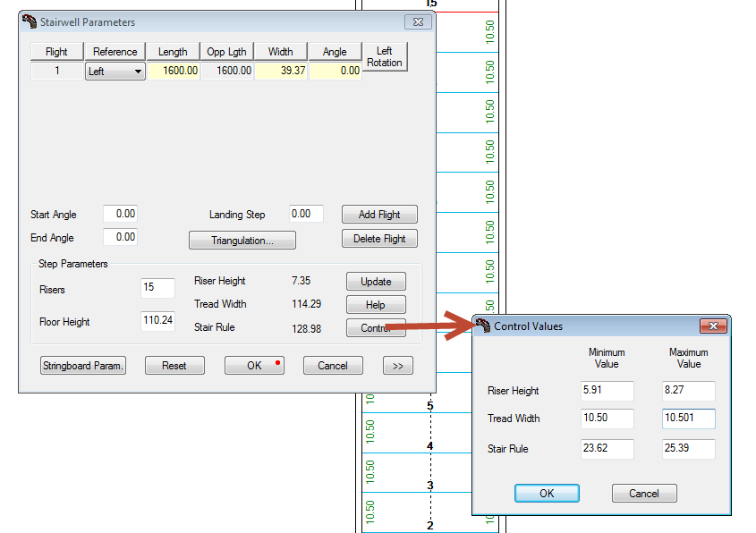Confirm Stairwell Parameters with OK
The image size is (756, 533).
[254, 366]
